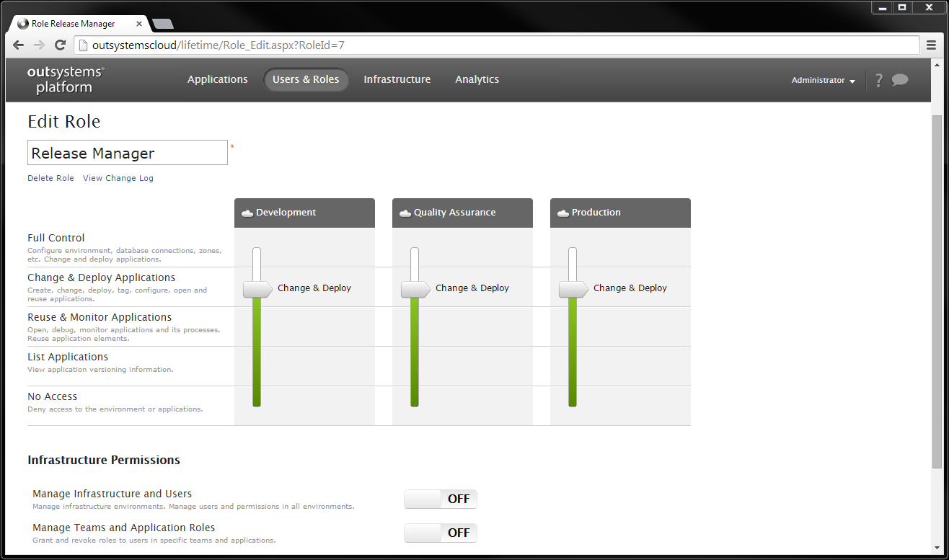Click the cloud icon on Quality Assurance column
949x560 pixels.
[x=404, y=212]
